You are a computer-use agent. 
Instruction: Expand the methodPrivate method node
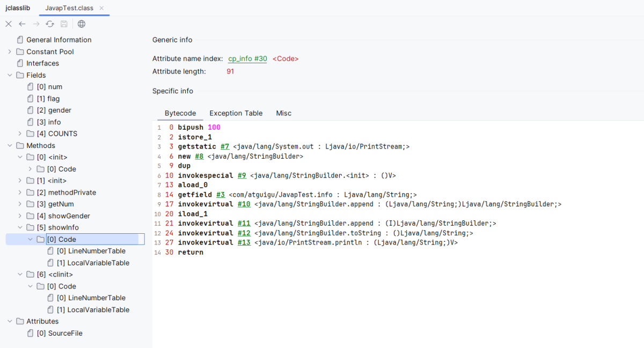[x=20, y=192]
